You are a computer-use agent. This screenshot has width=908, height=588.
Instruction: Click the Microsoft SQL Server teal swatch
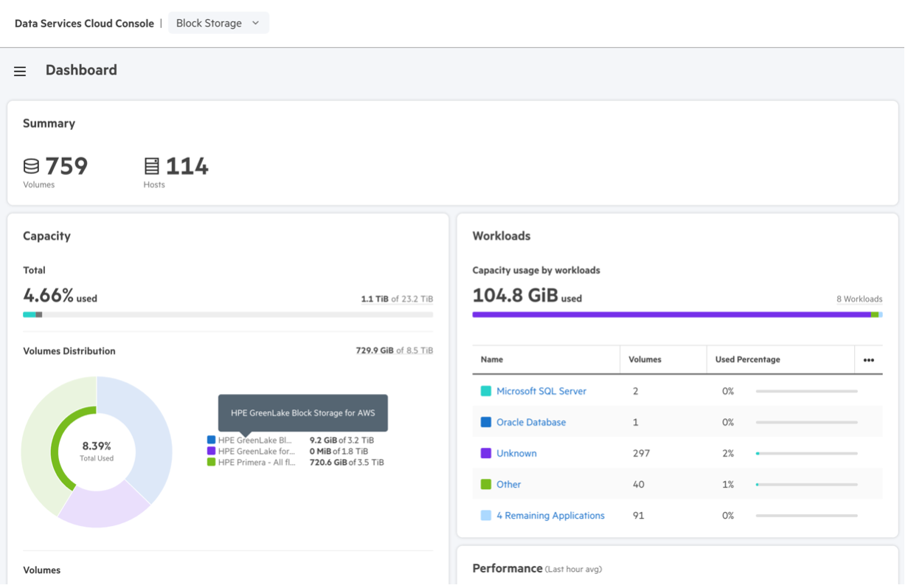(x=486, y=391)
